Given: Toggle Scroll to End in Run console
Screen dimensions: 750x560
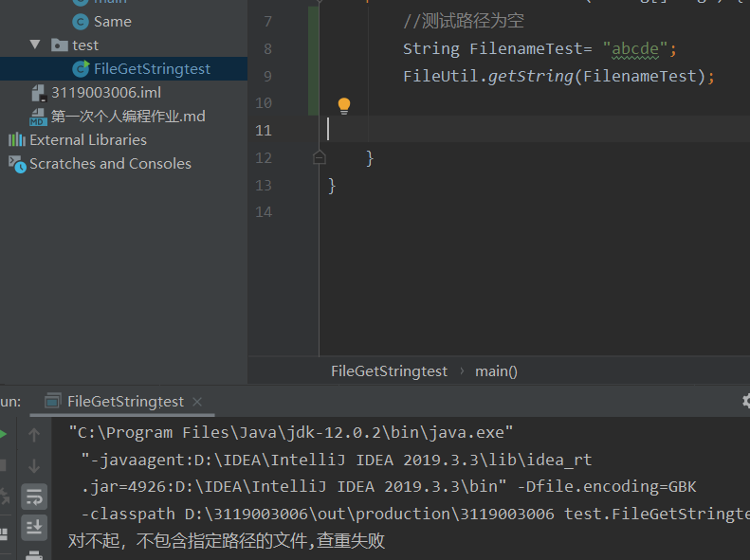Looking at the screenshot, I should [34, 526].
